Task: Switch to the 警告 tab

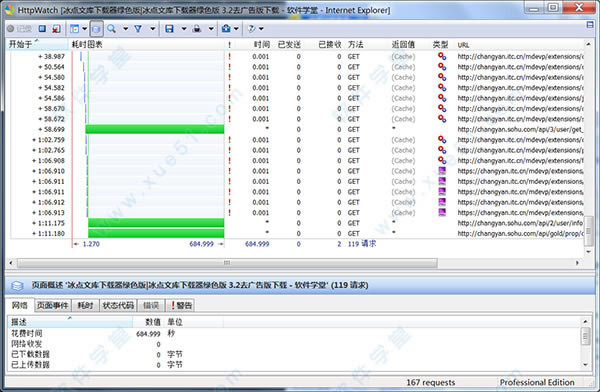Action: click(x=181, y=305)
